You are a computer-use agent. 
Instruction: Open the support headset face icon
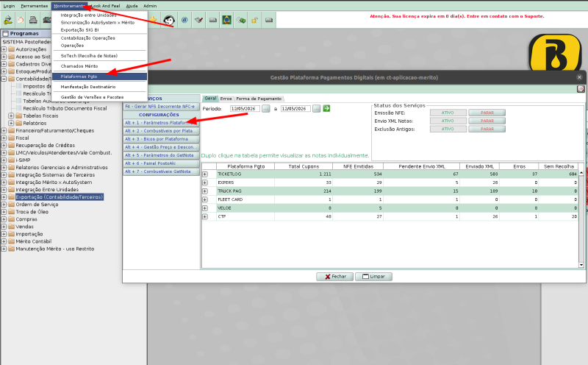point(169,20)
